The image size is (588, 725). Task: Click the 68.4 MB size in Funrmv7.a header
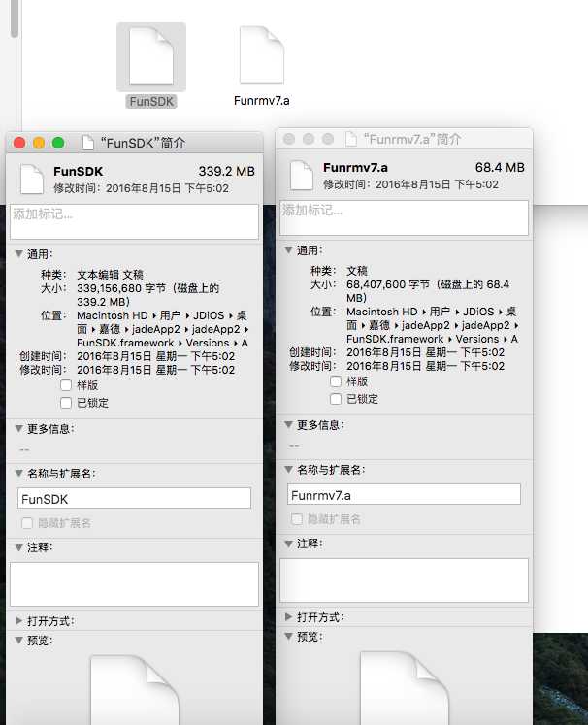click(500, 167)
